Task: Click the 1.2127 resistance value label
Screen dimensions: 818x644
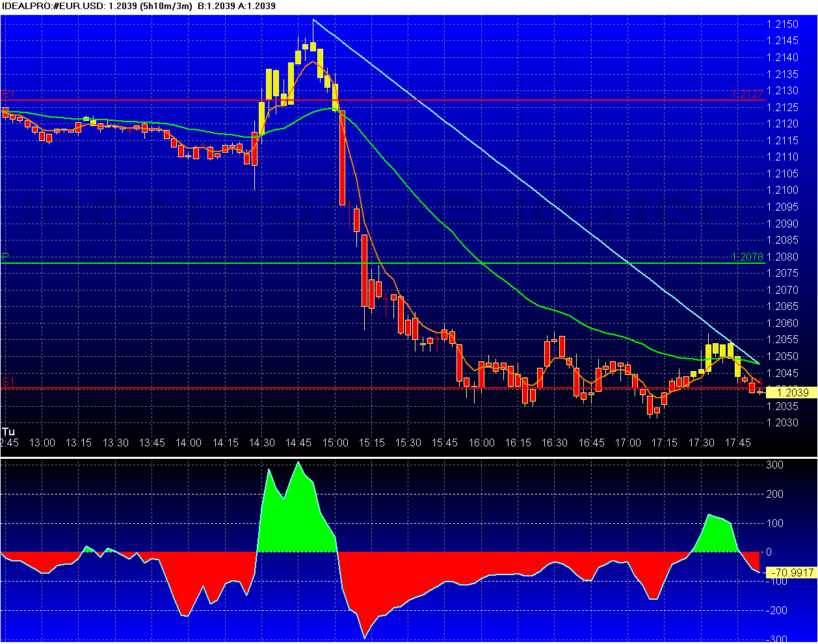Action: [747, 94]
